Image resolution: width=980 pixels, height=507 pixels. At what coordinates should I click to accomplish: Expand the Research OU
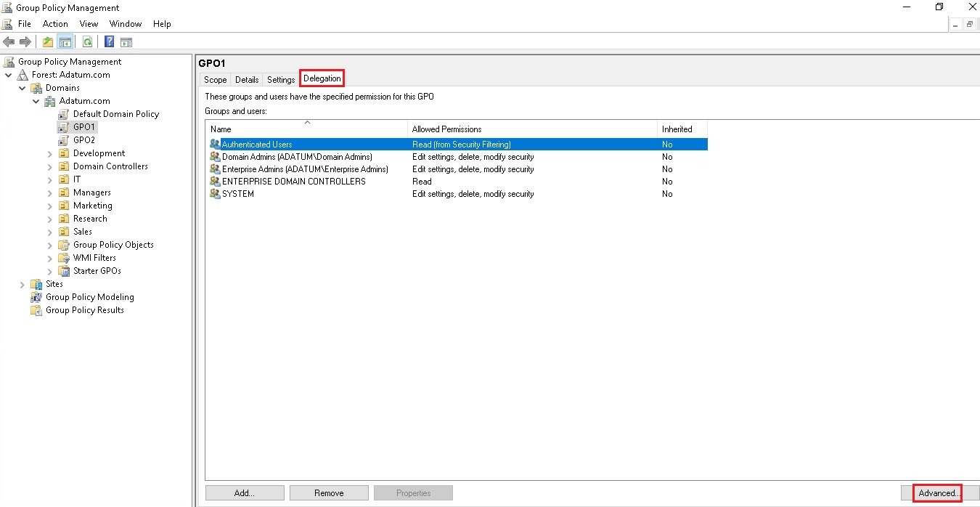[x=50, y=219]
